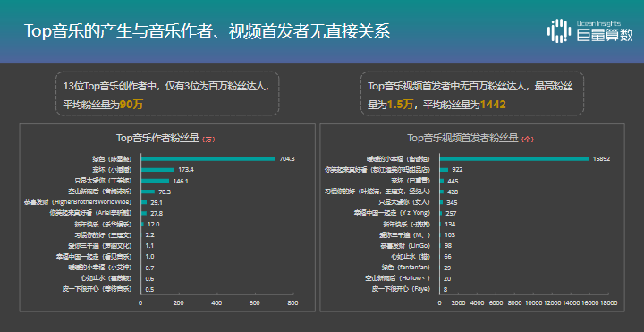Click the 70.3 bar in the left chart
The image size is (644, 332).
click(x=148, y=192)
